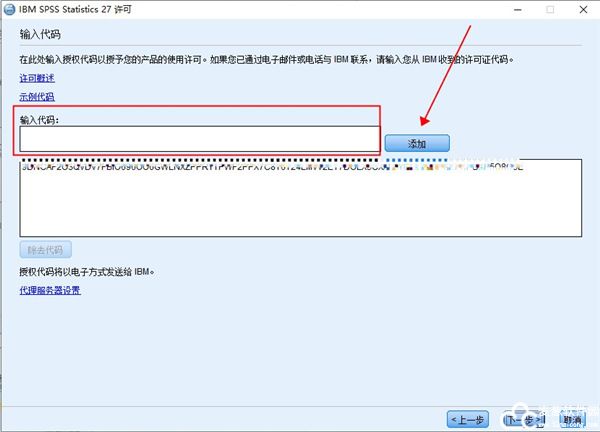Click the authorization instructions text paragraph
The height and width of the screenshot is (432, 600).
[267, 59]
